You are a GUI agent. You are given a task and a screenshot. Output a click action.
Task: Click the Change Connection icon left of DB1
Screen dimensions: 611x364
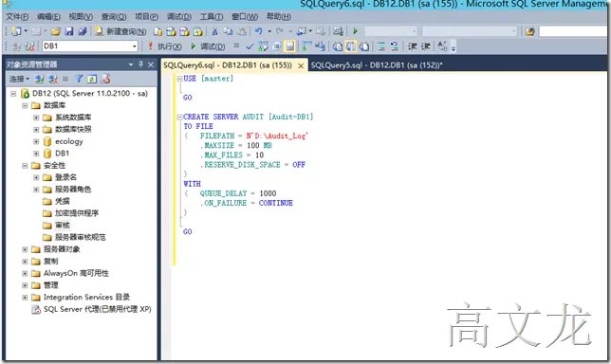(x=29, y=46)
